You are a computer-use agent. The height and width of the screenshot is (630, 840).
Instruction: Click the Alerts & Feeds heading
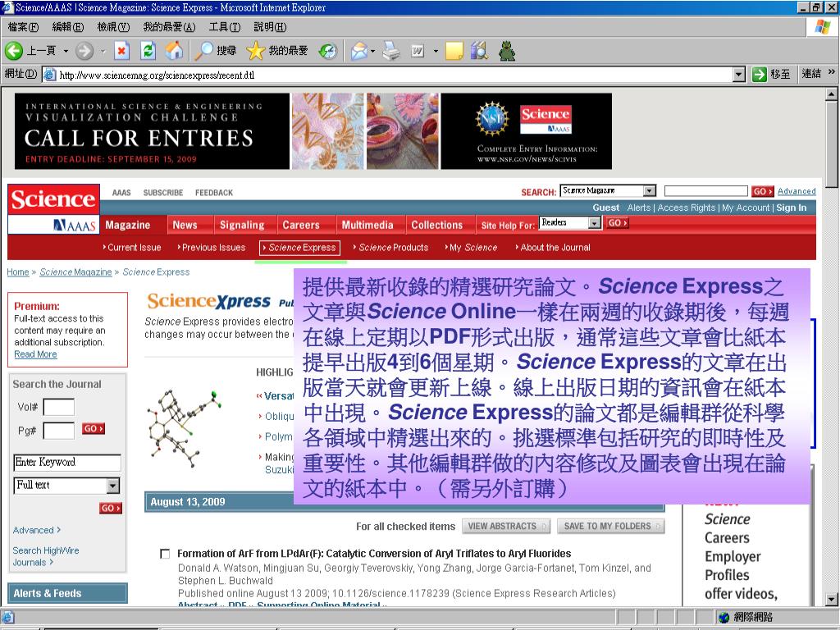(68, 594)
